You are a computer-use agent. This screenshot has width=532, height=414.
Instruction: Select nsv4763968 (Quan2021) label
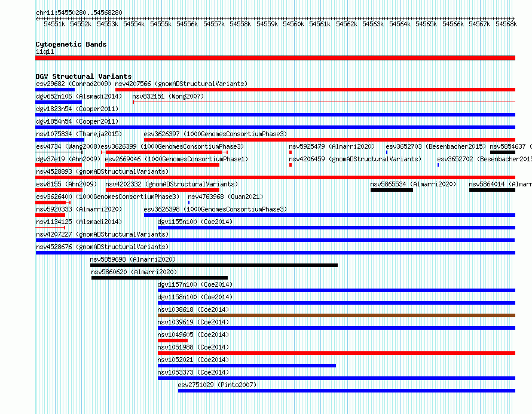[225, 197]
